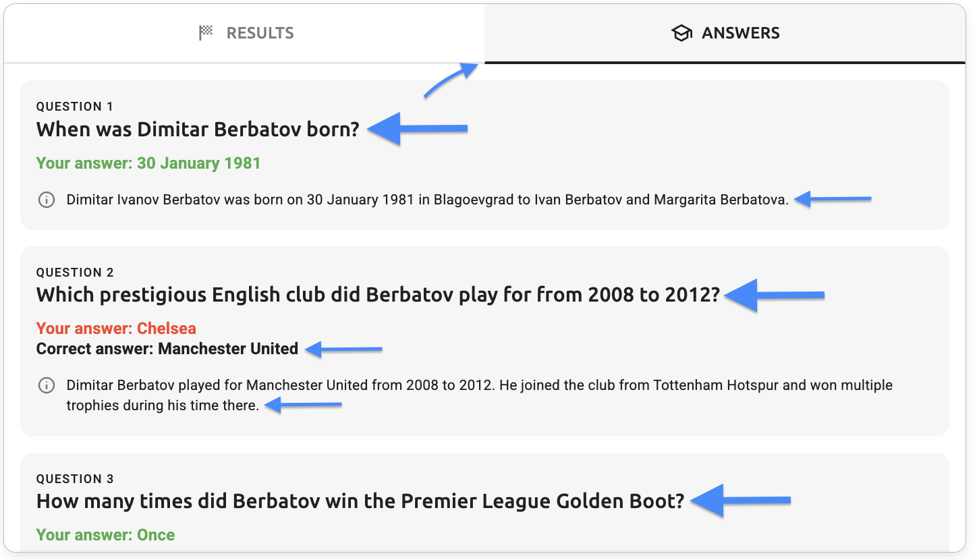Click the graduation cap Answers icon

pos(682,33)
